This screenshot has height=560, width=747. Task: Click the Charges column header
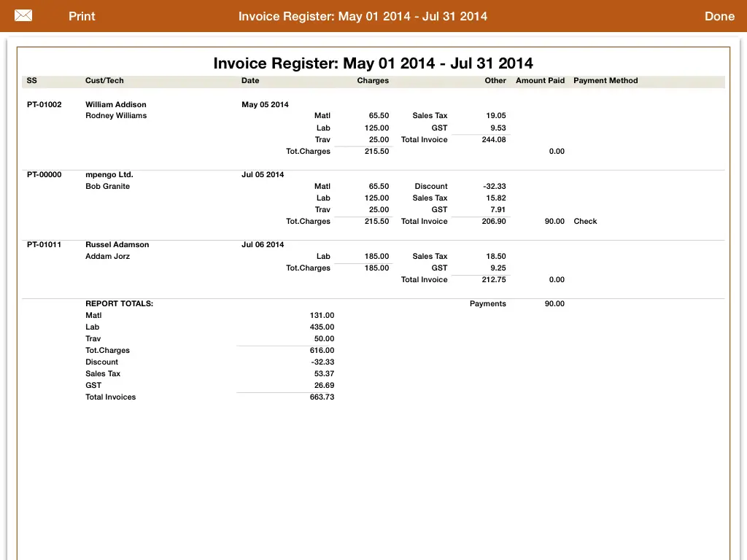click(x=373, y=80)
